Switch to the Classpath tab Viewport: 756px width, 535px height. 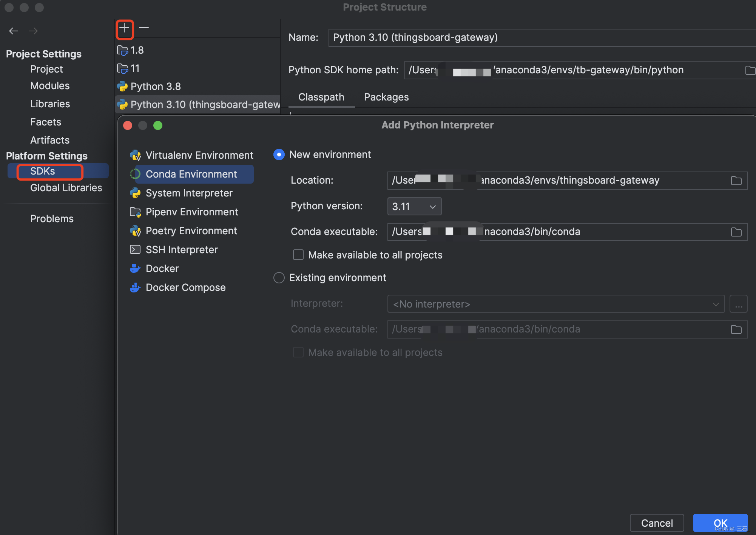(321, 97)
